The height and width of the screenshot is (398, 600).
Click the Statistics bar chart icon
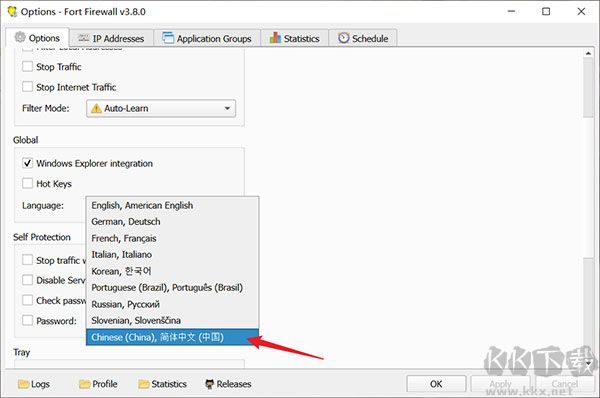[x=275, y=38]
